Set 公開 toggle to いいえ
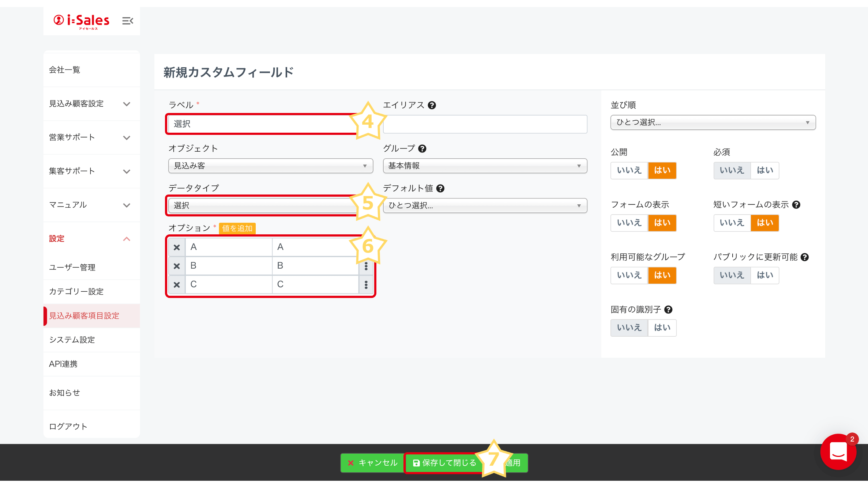The image size is (868, 488). (x=629, y=170)
